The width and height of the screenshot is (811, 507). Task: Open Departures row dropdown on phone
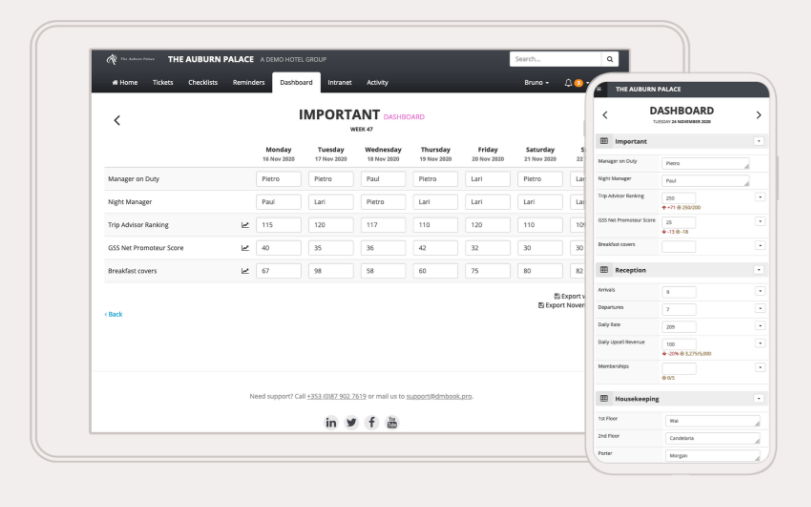click(760, 308)
